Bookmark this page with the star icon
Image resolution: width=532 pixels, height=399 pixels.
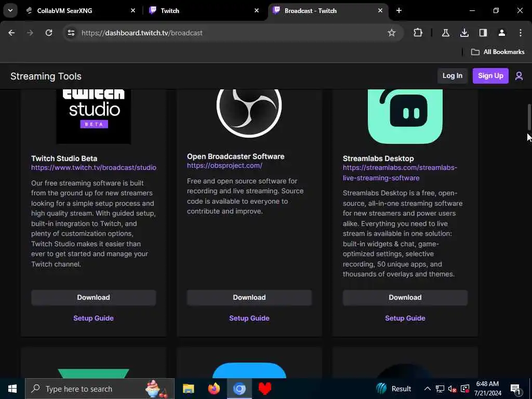pos(392,33)
